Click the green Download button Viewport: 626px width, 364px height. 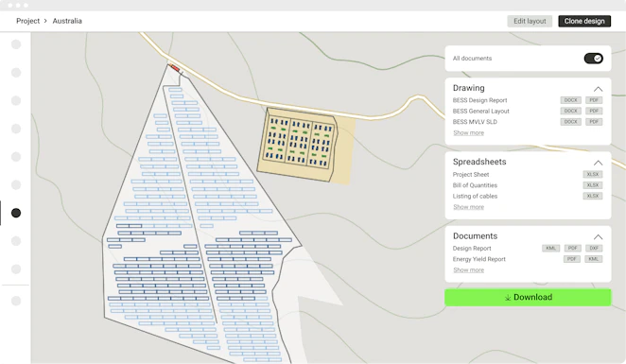(x=528, y=298)
